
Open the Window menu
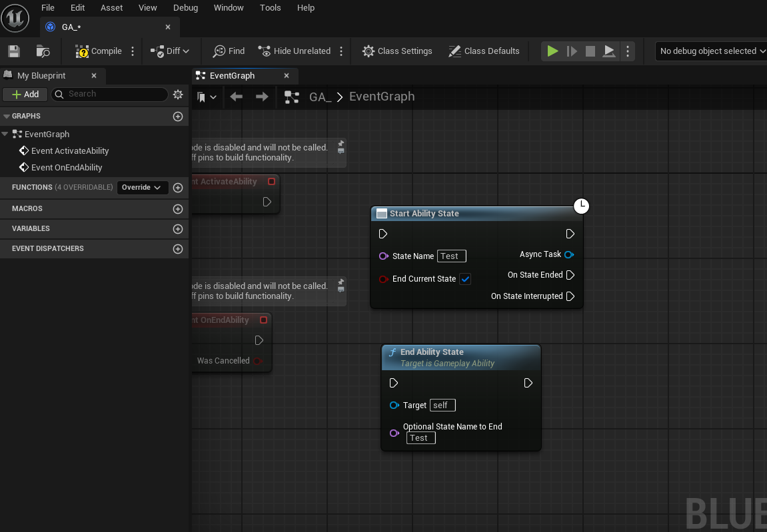coord(229,8)
